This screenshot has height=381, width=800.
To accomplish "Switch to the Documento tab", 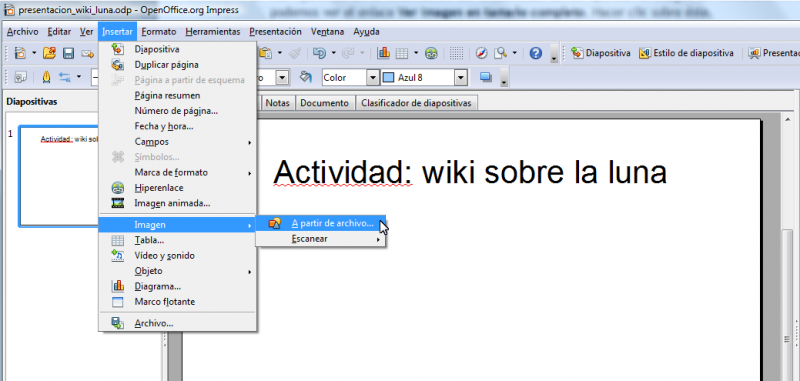I will 324,103.
